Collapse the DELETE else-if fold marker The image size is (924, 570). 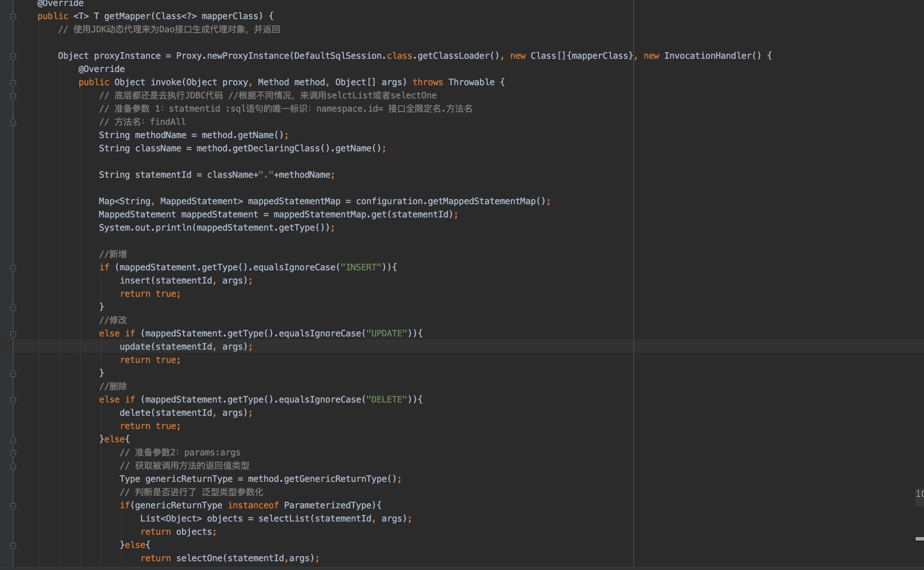click(x=13, y=400)
